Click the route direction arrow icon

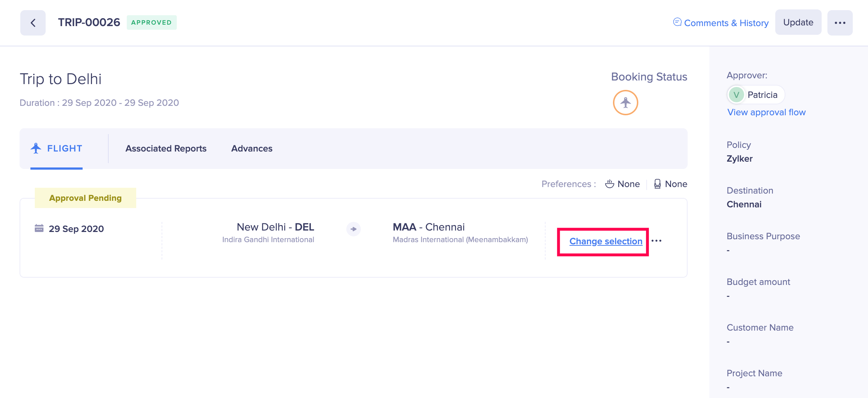coord(354,229)
